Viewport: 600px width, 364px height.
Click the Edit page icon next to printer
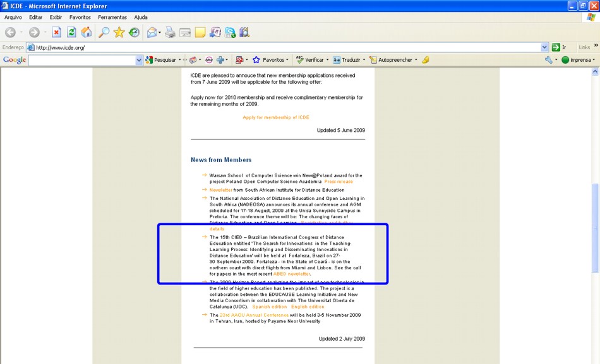tap(185, 33)
